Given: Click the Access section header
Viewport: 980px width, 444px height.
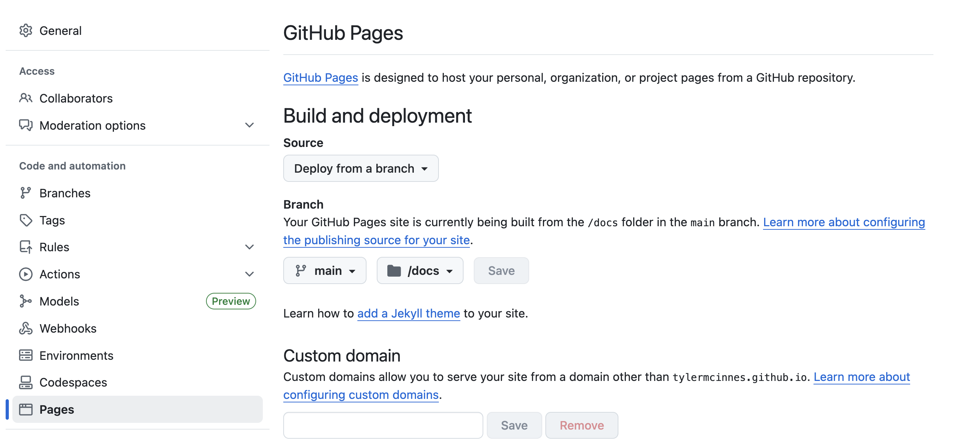Looking at the screenshot, I should (x=37, y=71).
